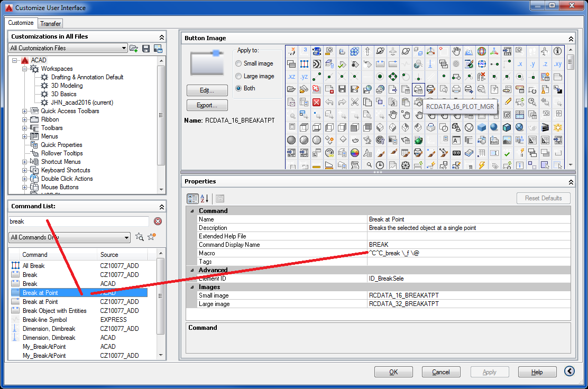This screenshot has height=389, width=588.
Task: Pick the green checkmark spell-check image
Action: click(x=507, y=153)
